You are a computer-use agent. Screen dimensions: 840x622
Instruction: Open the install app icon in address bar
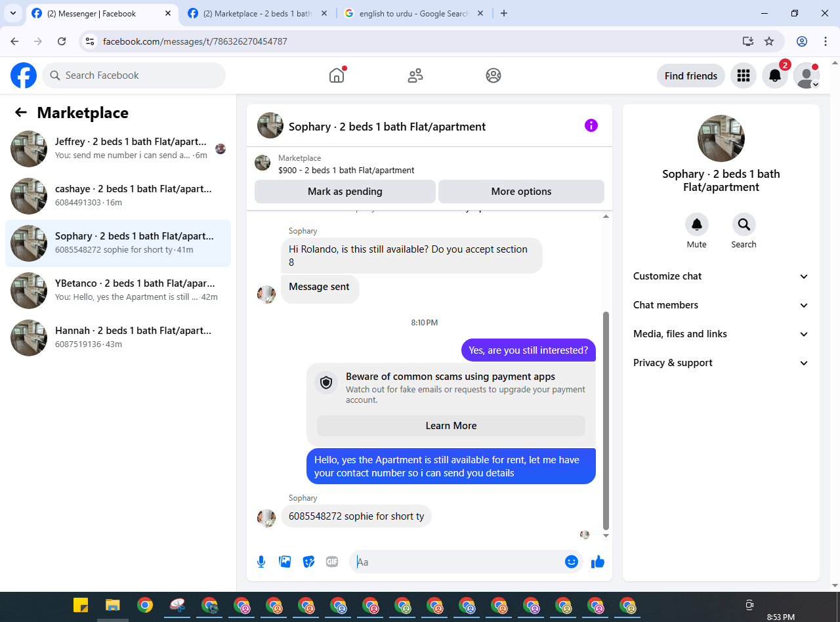[x=748, y=41]
